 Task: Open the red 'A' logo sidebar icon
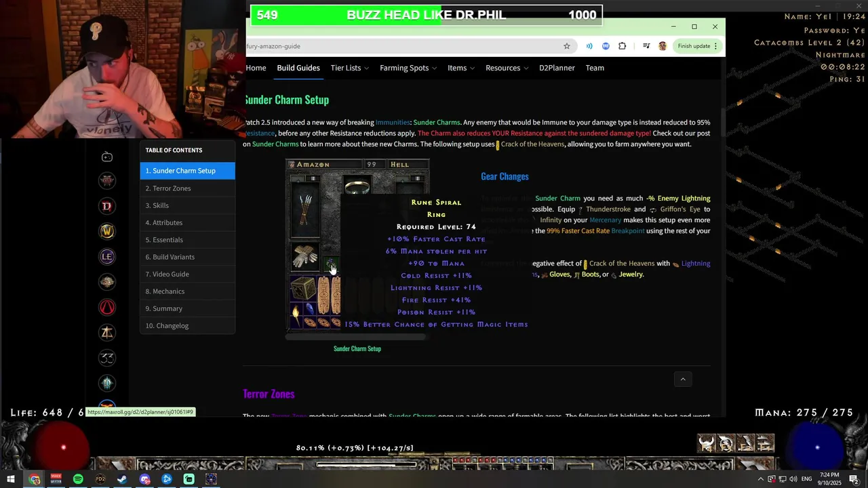point(106,307)
